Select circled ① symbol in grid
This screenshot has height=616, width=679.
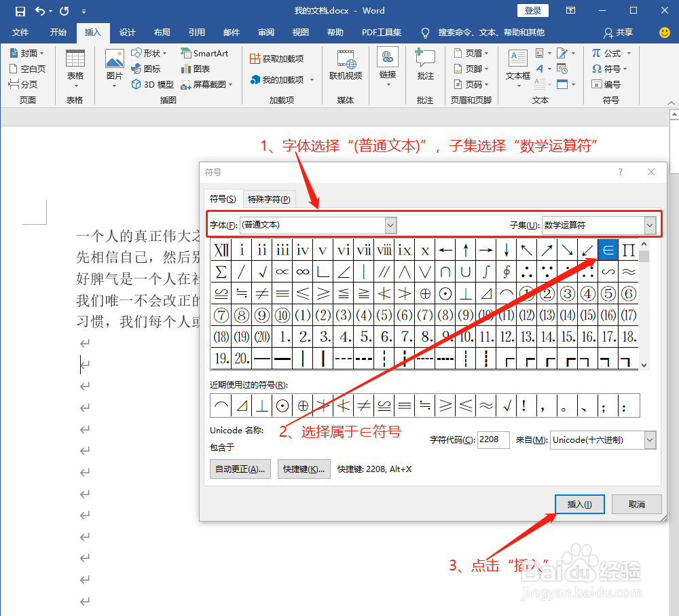click(x=527, y=293)
